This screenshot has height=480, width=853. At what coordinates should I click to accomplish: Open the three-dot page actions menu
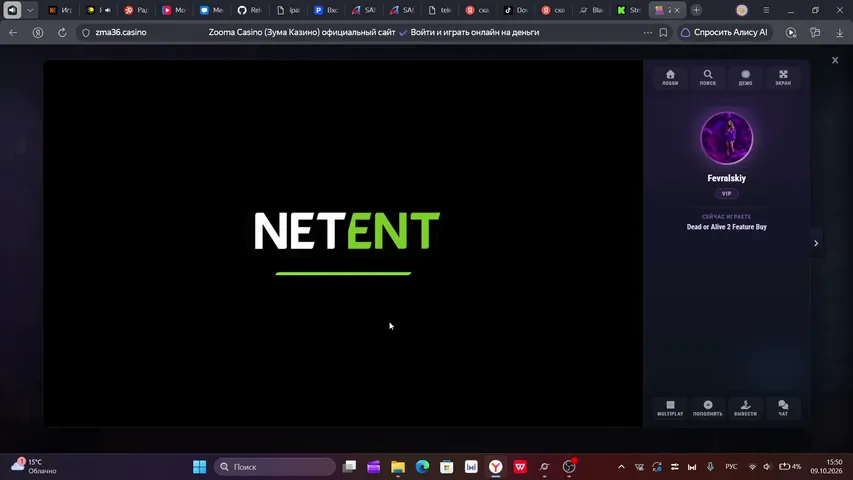[647, 33]
